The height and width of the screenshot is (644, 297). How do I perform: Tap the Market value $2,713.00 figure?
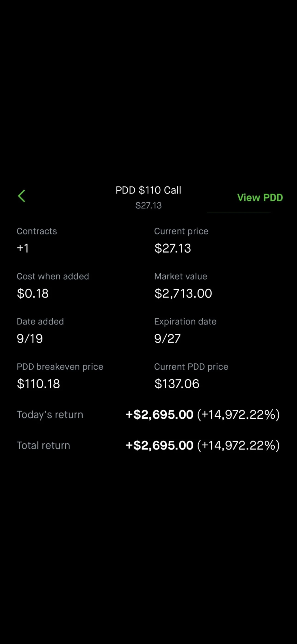[x=183, y=293]
